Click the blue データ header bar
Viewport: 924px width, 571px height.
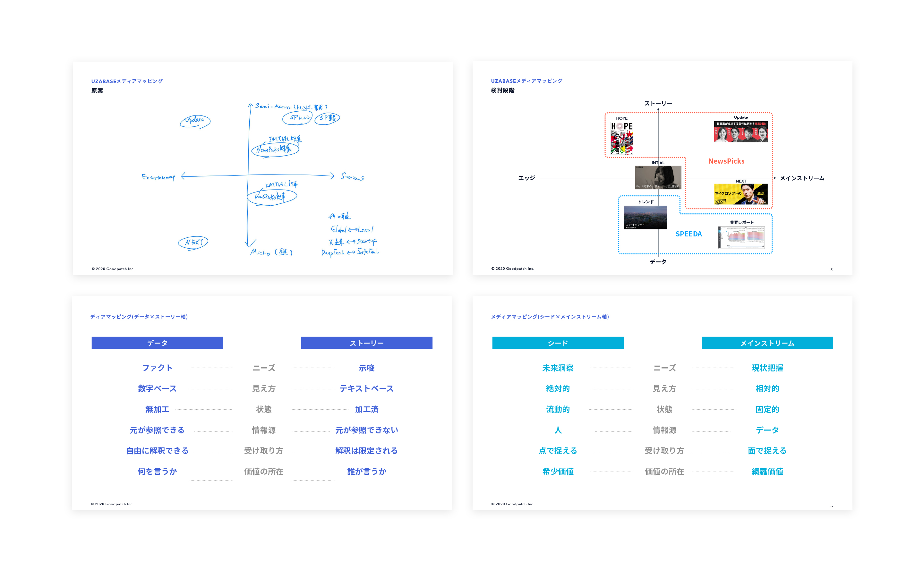(157, 343)
